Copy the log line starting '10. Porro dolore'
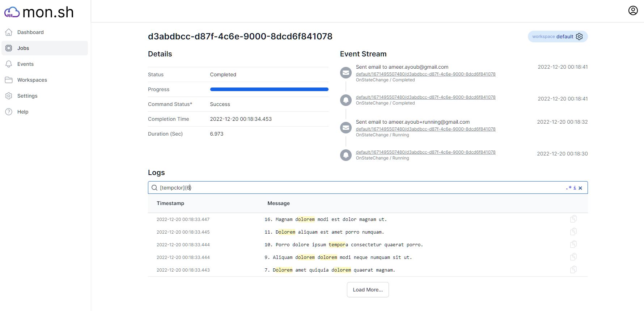The height and width of the screenshot is (311, 644). (573, 244)
